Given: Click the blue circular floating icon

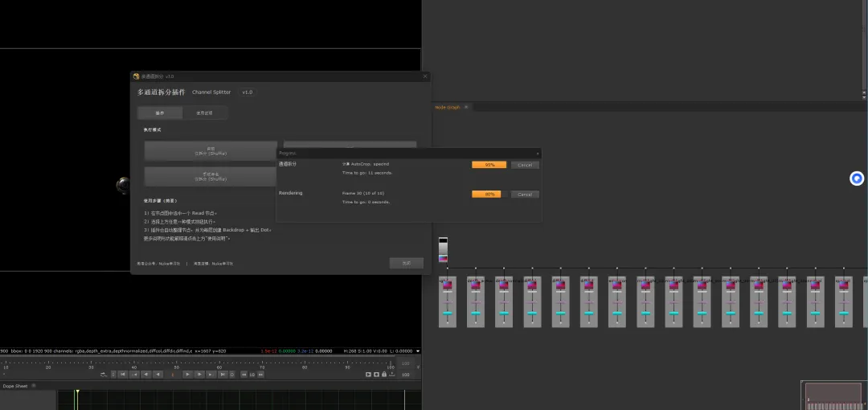Looking at the screenshot, I should [x=857, y=178].
